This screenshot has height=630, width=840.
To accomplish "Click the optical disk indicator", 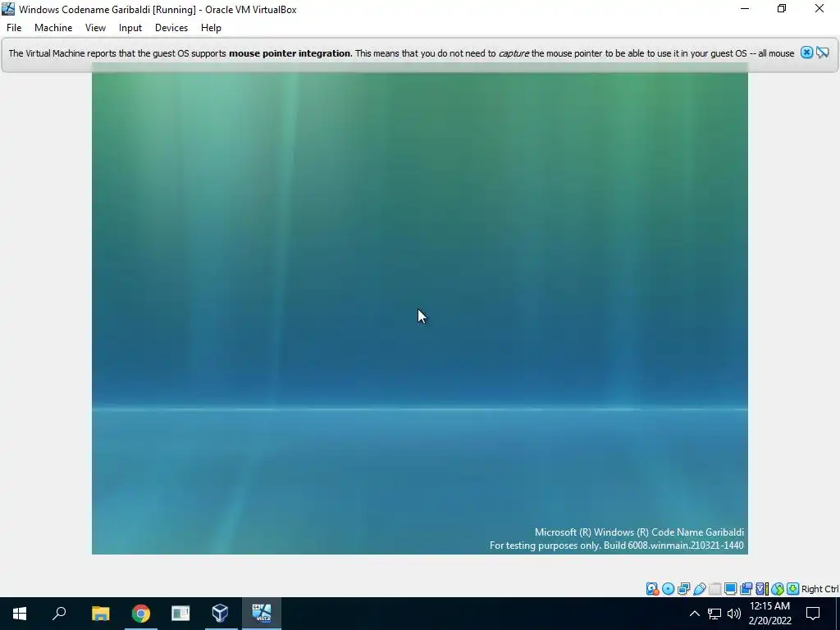I will 668,589.
